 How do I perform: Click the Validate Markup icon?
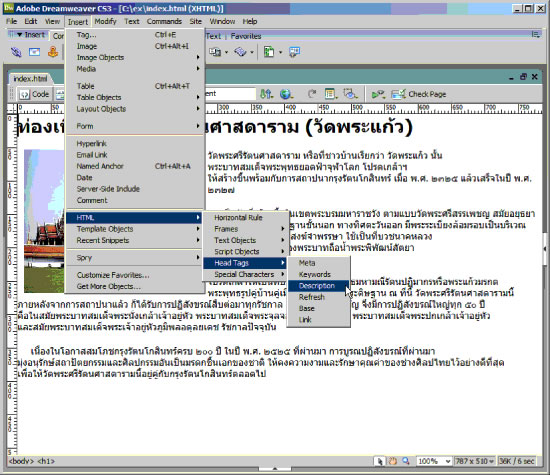pyautogui.click(x=378, y=94)
